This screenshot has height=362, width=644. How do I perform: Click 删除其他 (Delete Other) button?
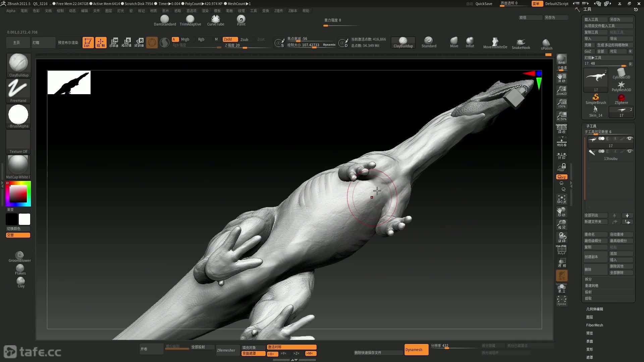(621, 266)
